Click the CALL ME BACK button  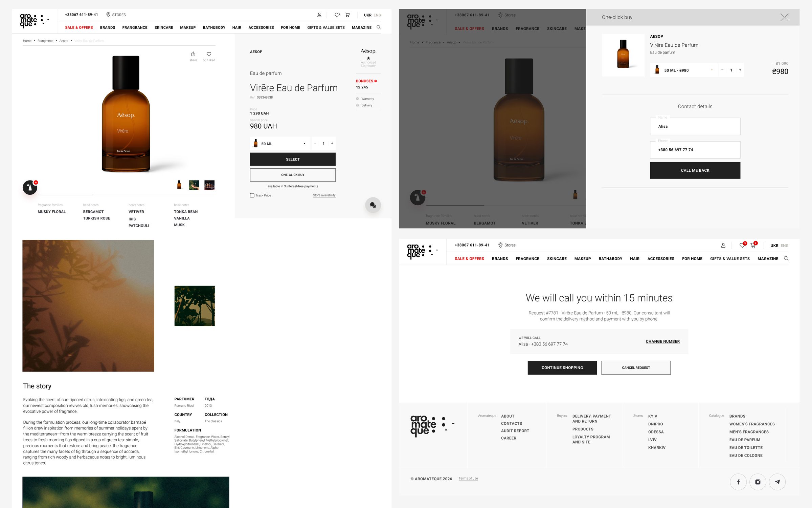695,170
